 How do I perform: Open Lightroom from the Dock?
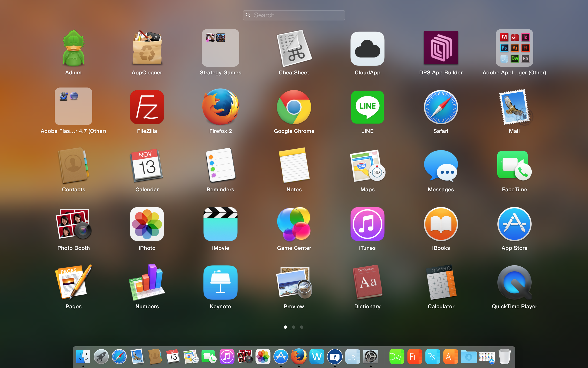click(353, 357)
